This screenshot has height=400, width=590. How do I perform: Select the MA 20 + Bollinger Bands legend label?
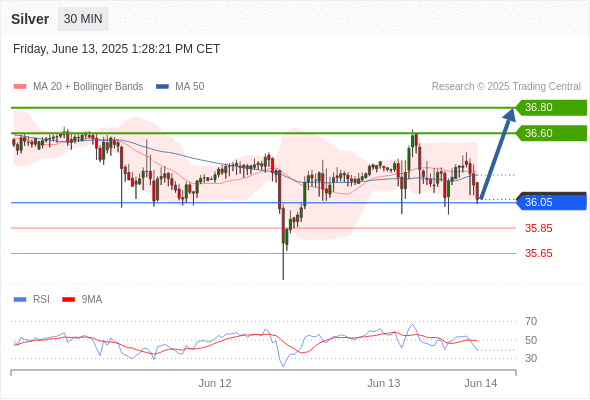(88, 87)
